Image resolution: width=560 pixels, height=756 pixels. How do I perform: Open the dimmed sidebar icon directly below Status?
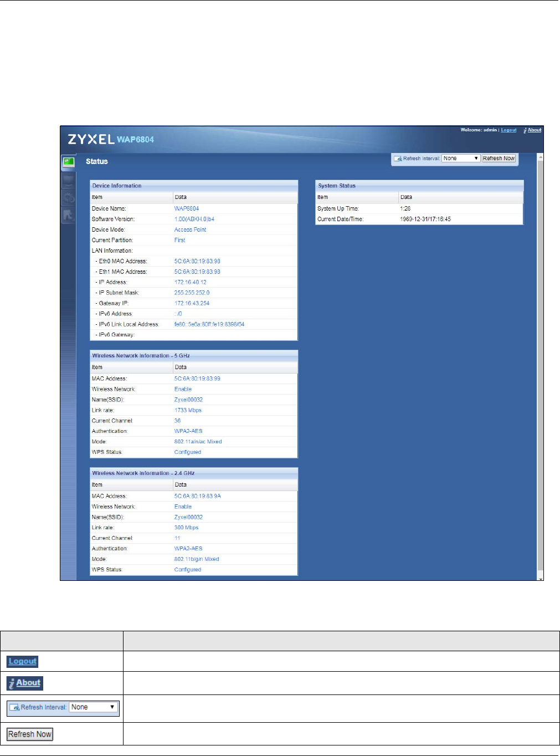(x=68, y=180)
